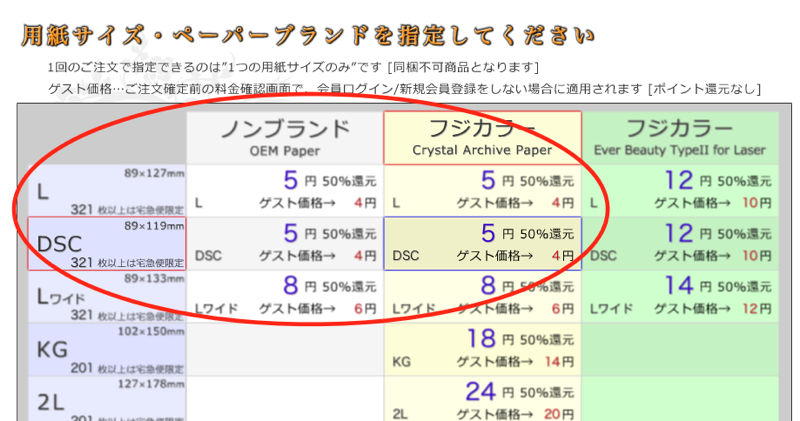Pick Lワイド Ever Beauty 14円 cell
This screenshot has width=800, height=421.
tap(680, 296)
